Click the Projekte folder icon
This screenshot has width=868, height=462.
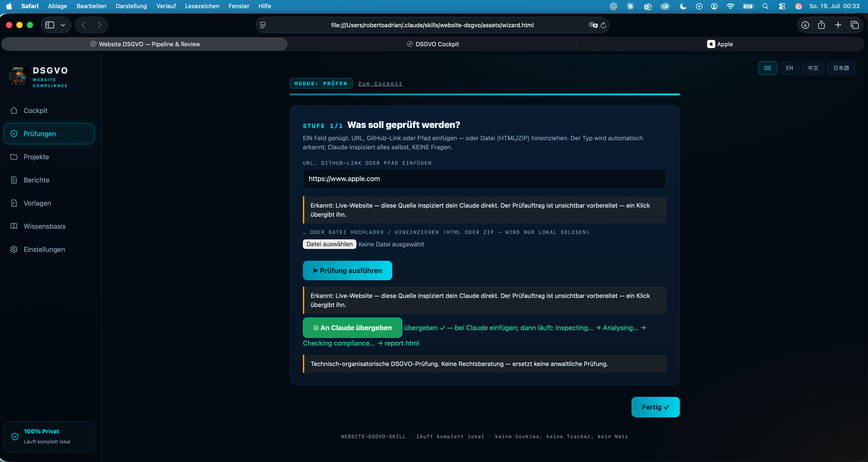pyautogui.click(x=14, y=157)
